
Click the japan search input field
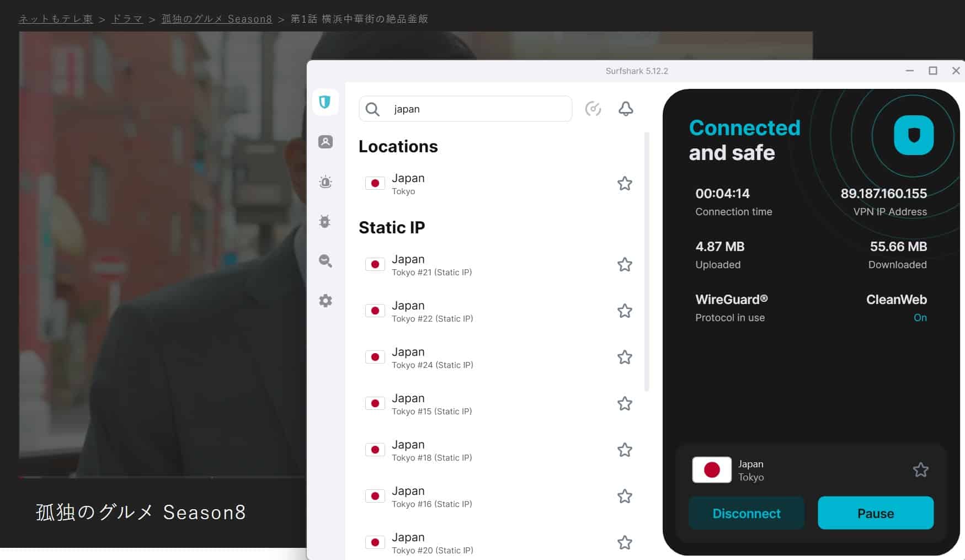(x=465, y=109)
